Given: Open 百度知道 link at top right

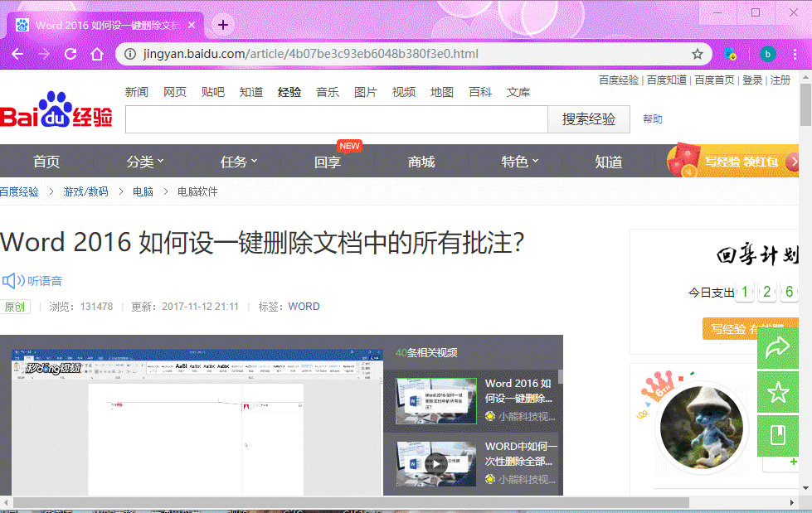Looking at the screenshot, I should click(x=667, y=80).
